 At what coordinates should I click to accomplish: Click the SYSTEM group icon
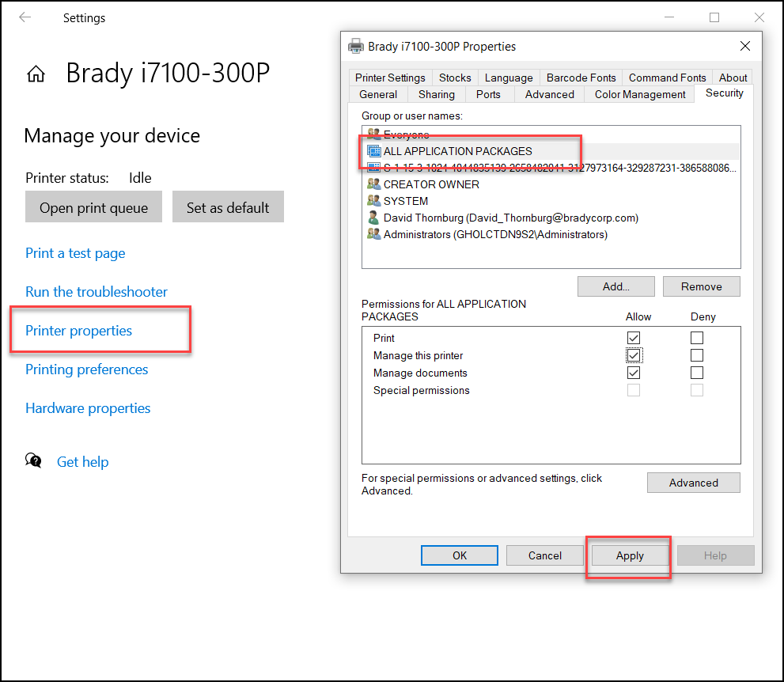point(374,200)
